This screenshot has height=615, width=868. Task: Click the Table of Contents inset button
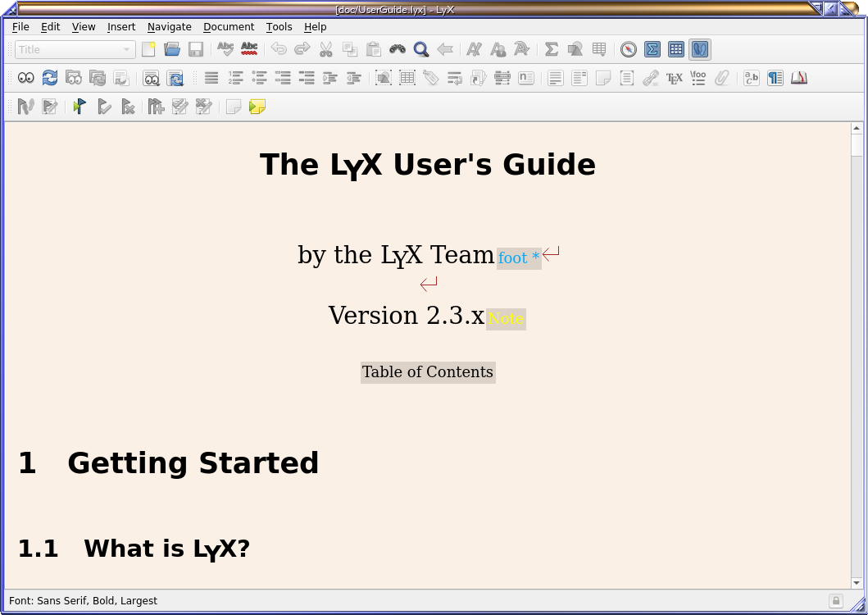point(428,371)
